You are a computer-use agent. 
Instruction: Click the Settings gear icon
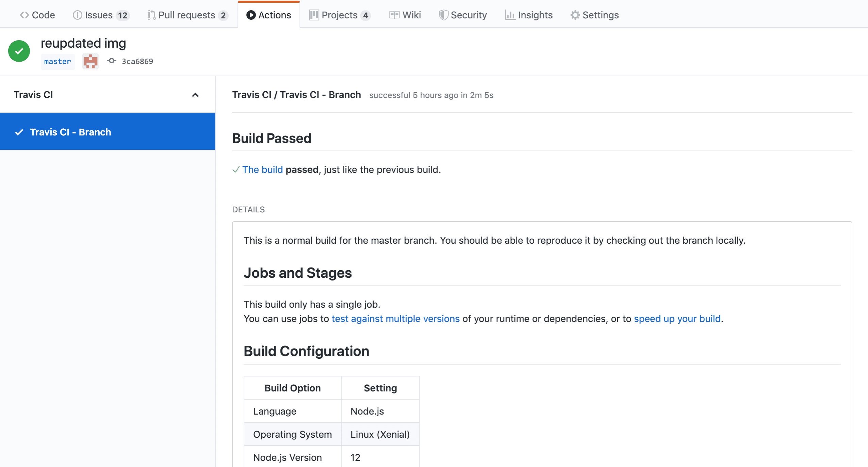[575, 15]
